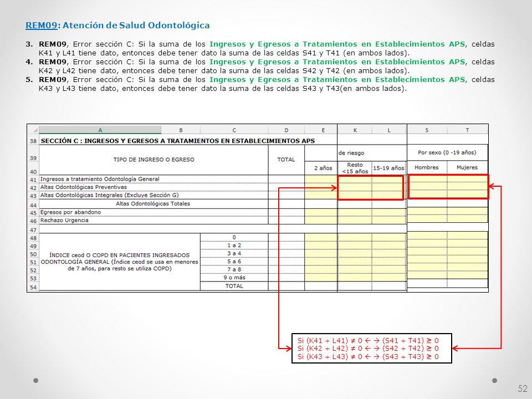Click the 'TOTAL' column header cell
Viewport: 532px width, 399px height.
click(287, 160)
